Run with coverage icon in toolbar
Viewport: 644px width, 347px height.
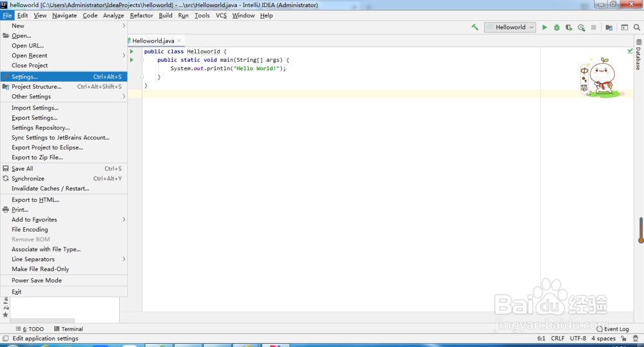pos(569,28)
